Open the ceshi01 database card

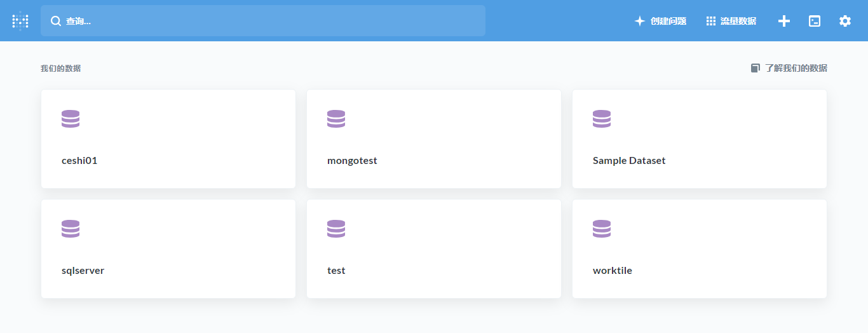tap(168, 139)
